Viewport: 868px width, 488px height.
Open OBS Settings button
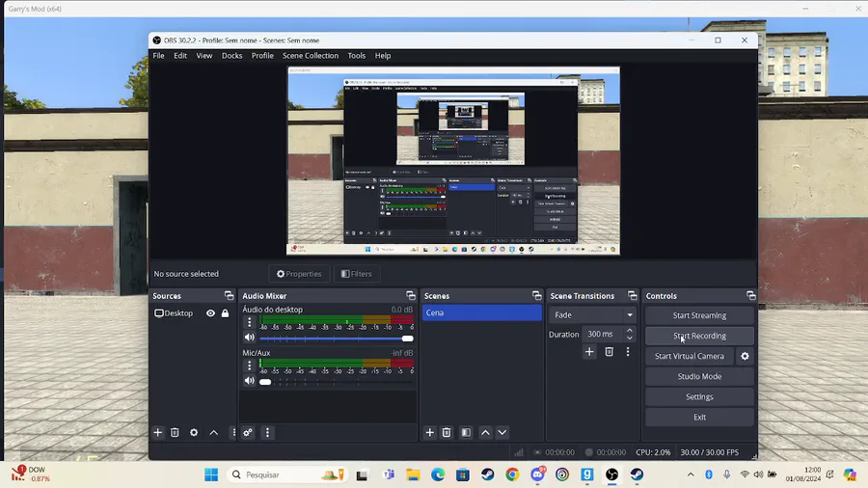coord(699,396)
